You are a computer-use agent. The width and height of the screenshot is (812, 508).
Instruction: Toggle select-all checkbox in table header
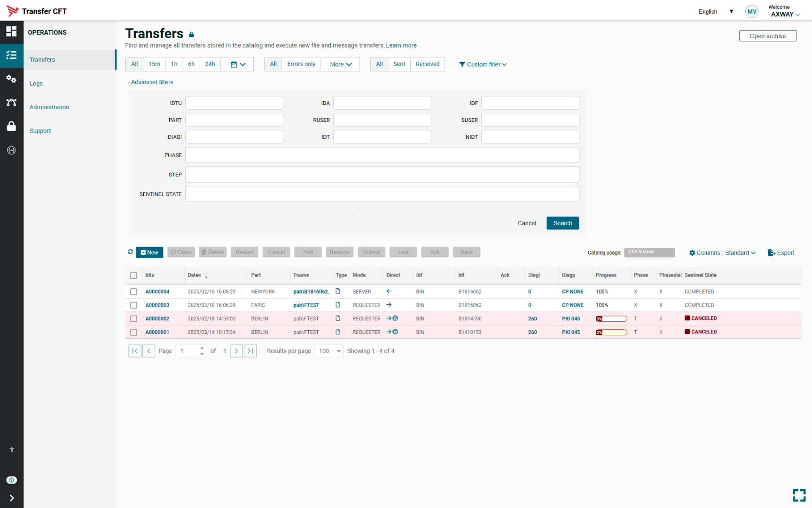tap(133, 276)
